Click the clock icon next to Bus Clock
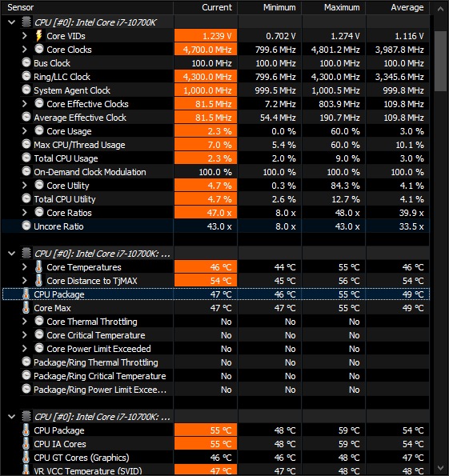 pos(26,62)
